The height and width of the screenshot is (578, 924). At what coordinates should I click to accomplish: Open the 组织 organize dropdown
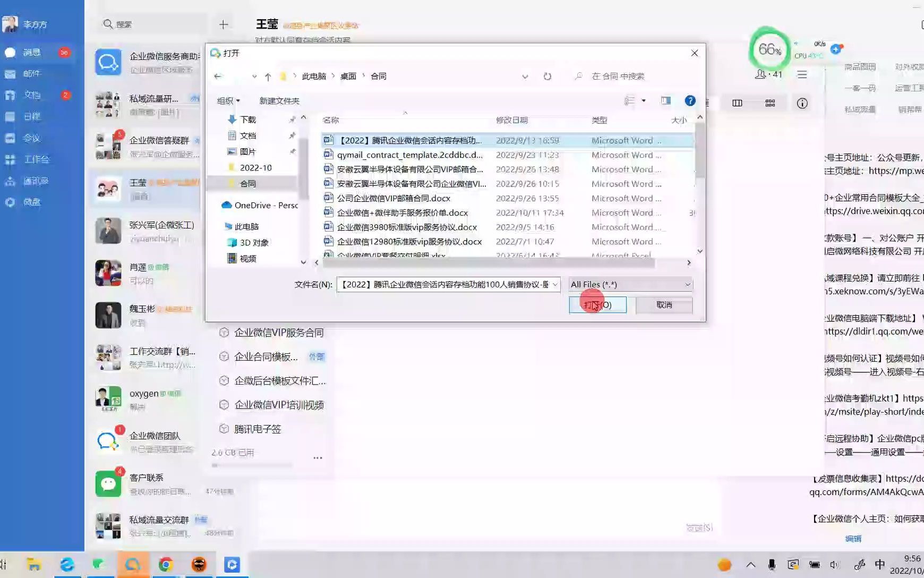[228, 100]
